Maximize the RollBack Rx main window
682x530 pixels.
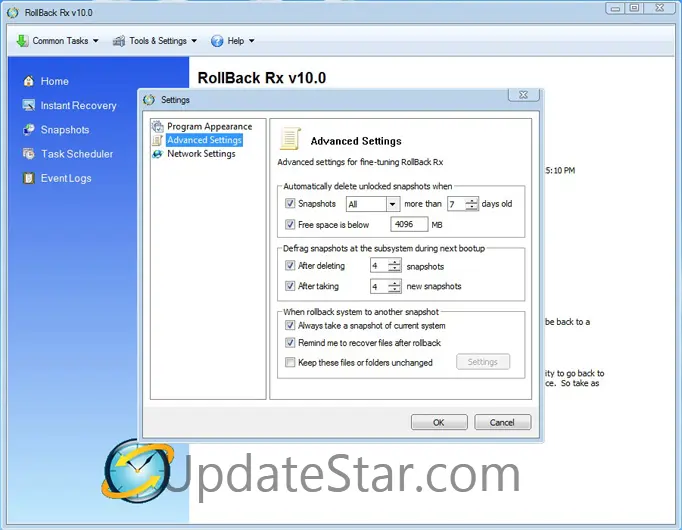coord(634,8)
